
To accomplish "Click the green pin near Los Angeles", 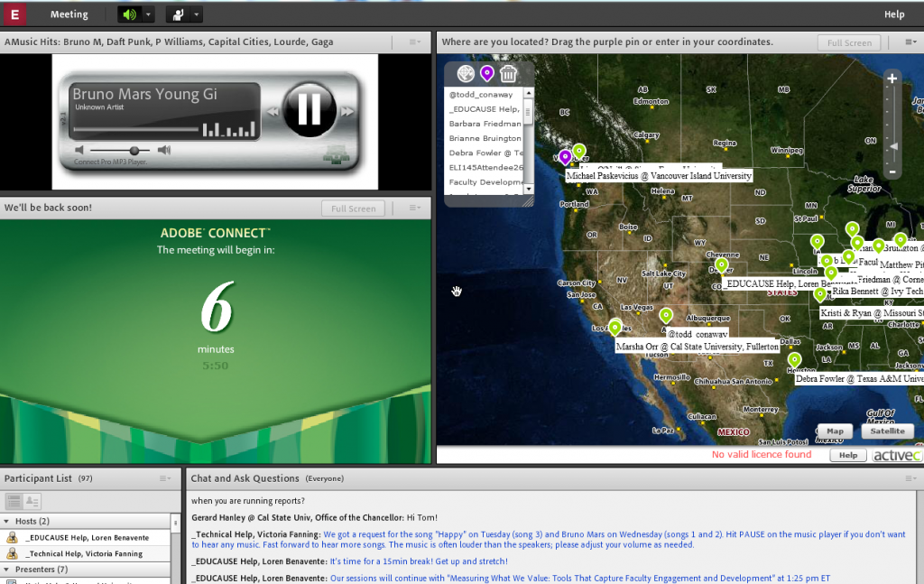I will click(614, 327).
